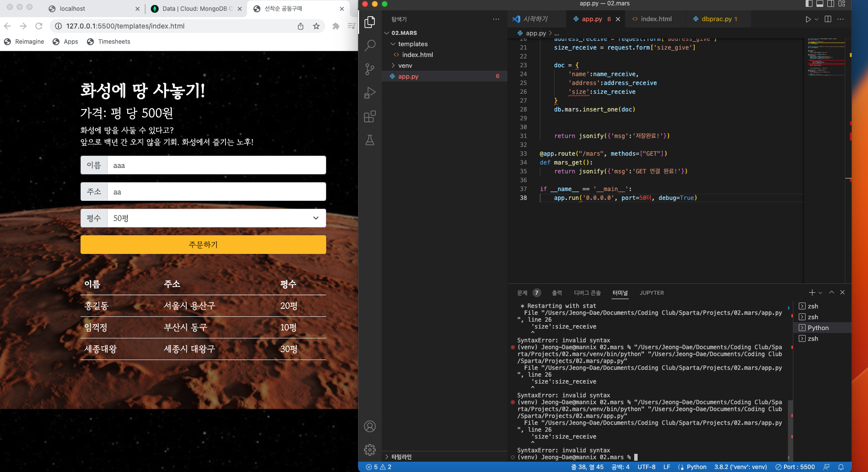The width and height of the screenshot is (868, 472).
Task: Open the Search view in VS Code
Action: [370, 46]
